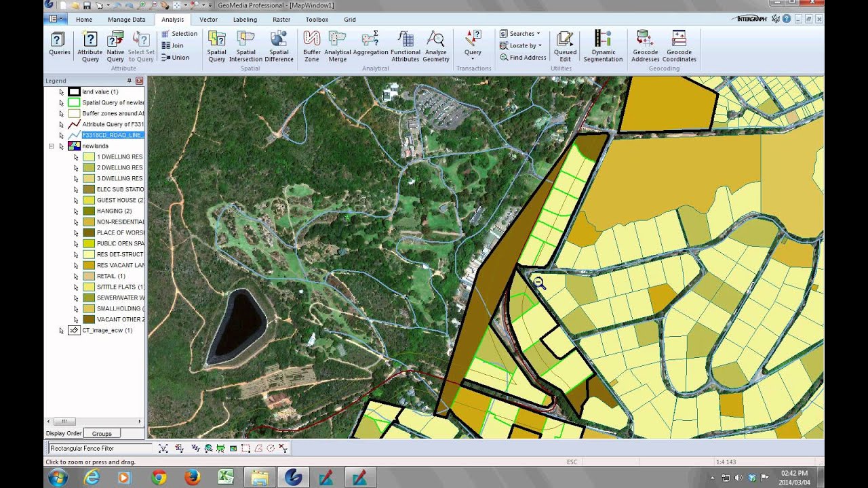Toggle selectability arrow for 1 DWELLING RES

point(76,157)
